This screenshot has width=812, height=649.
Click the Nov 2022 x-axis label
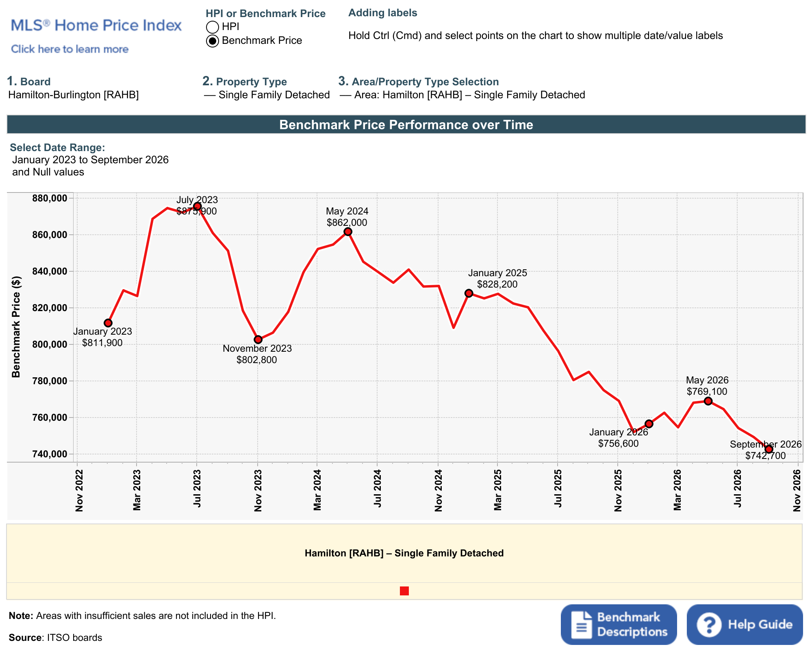(x=79, y=490)
